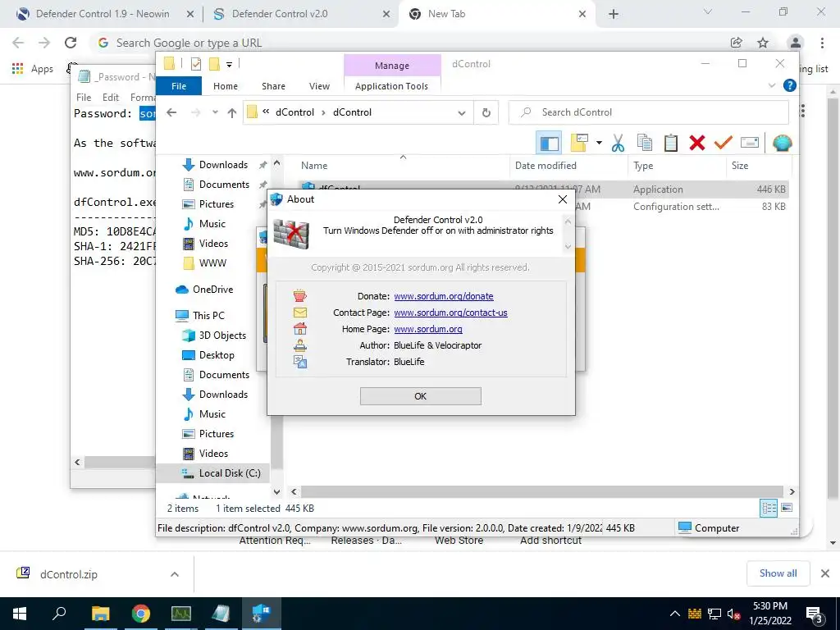Screen dimensions: 840x630
Task: Switch to Defender Control 1.9 - Neowin tab
Action: pyautogui.click(x=102, y=14)
